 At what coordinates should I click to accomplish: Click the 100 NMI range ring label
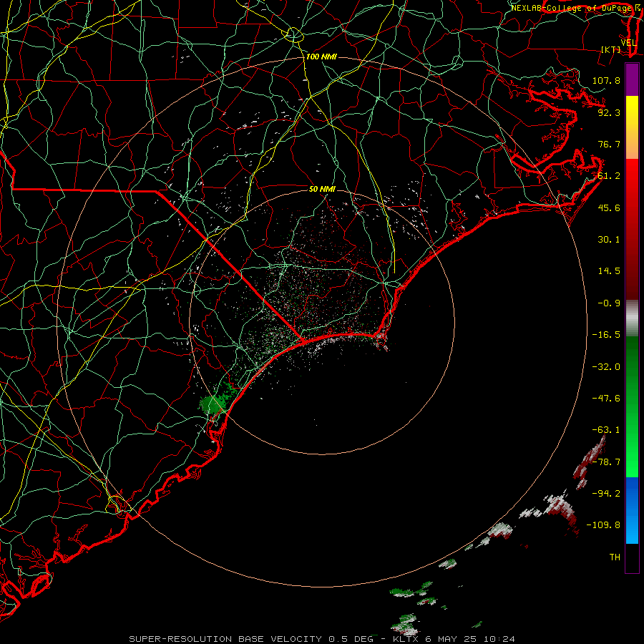321,57
